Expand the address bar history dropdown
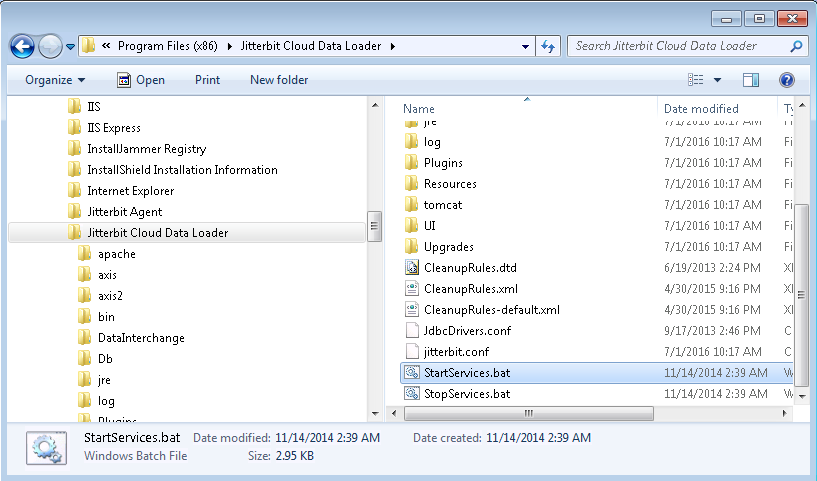This screenshot has width=817, height=481. pos(526,46)
